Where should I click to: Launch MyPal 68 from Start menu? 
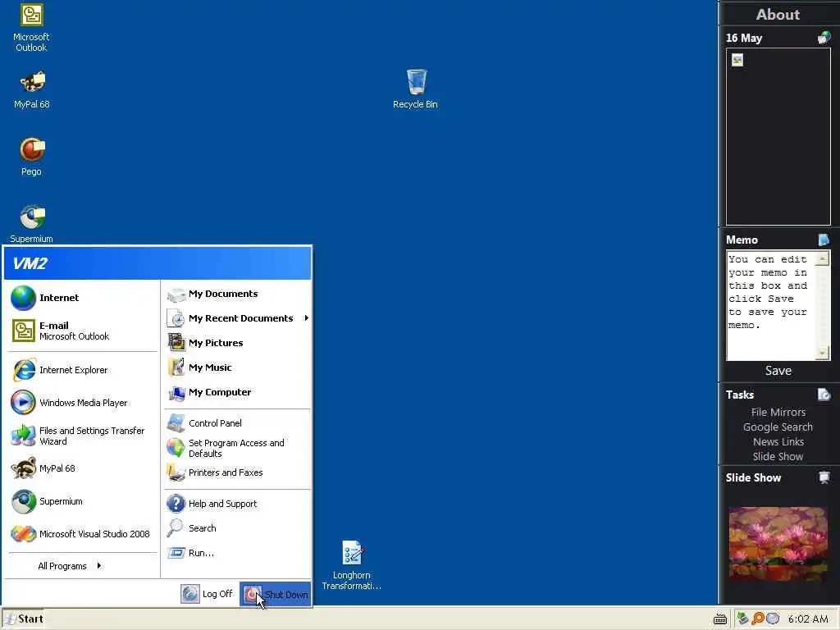pyautogui.click(x=81, y=468)
